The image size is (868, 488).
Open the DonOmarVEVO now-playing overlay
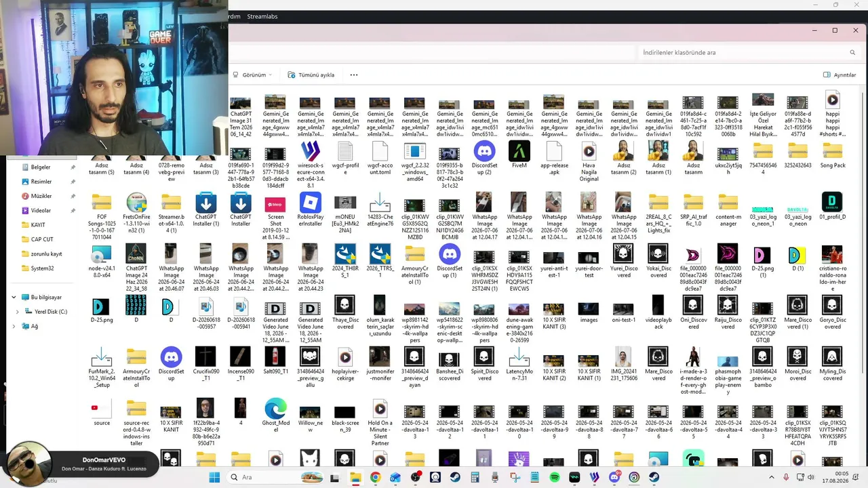pyautogui.click(x=81, y=464)
